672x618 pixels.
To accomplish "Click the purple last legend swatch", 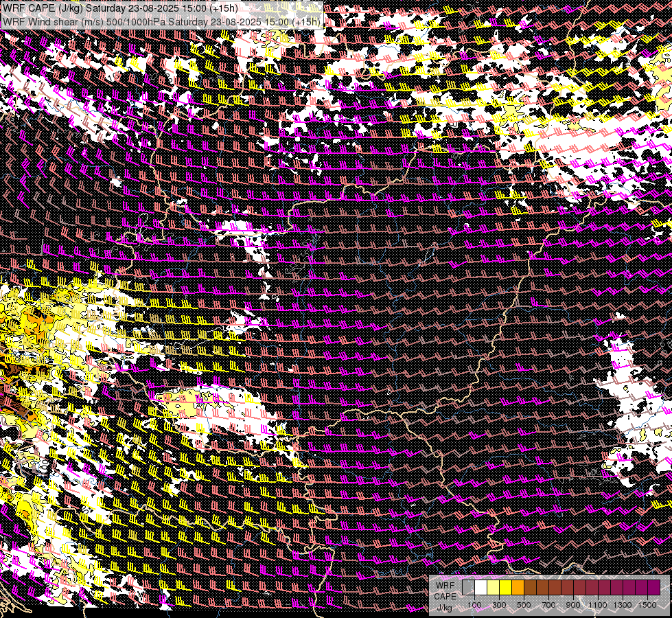I will (654, 588).
